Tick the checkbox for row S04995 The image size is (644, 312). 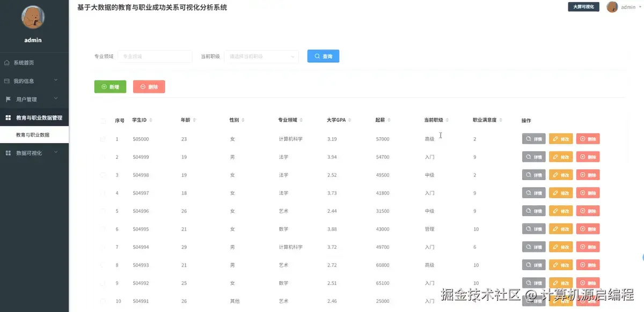tap(103, 229)
